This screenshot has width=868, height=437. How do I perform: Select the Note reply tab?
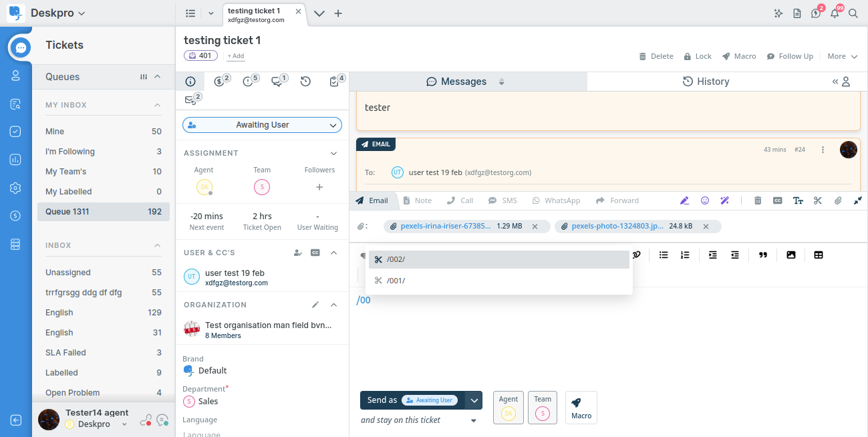[x=416, y=200]
